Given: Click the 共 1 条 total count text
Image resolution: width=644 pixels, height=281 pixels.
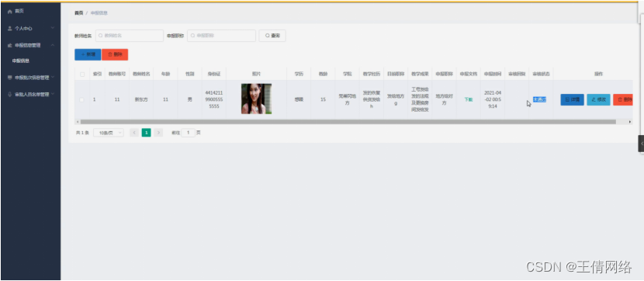Looking at the screenshot, I should click(82, 133).
